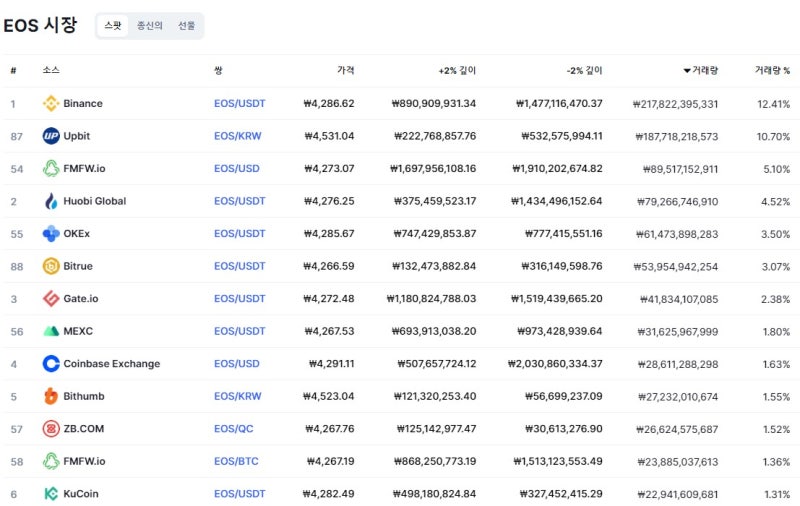Click the Binance exchange name
This screenshot has height=506, width=800.
(x=83, y=104)
